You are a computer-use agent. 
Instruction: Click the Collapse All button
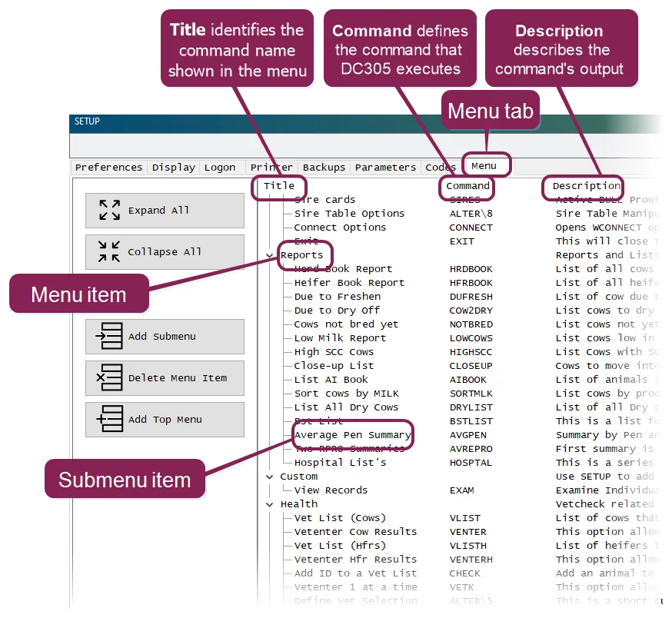coord(165,252)
